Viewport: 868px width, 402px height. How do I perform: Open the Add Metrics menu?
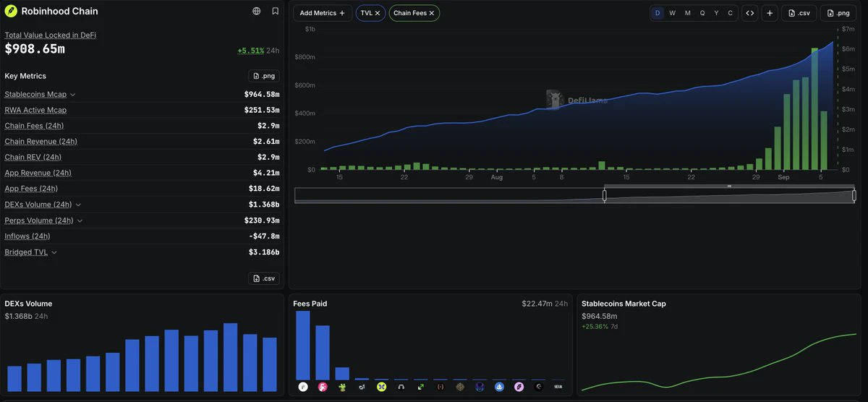[x=323, y=13]
